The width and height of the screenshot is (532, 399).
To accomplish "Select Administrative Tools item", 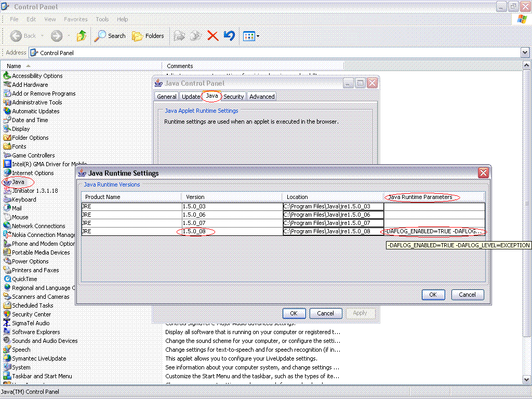I will 33,102.
